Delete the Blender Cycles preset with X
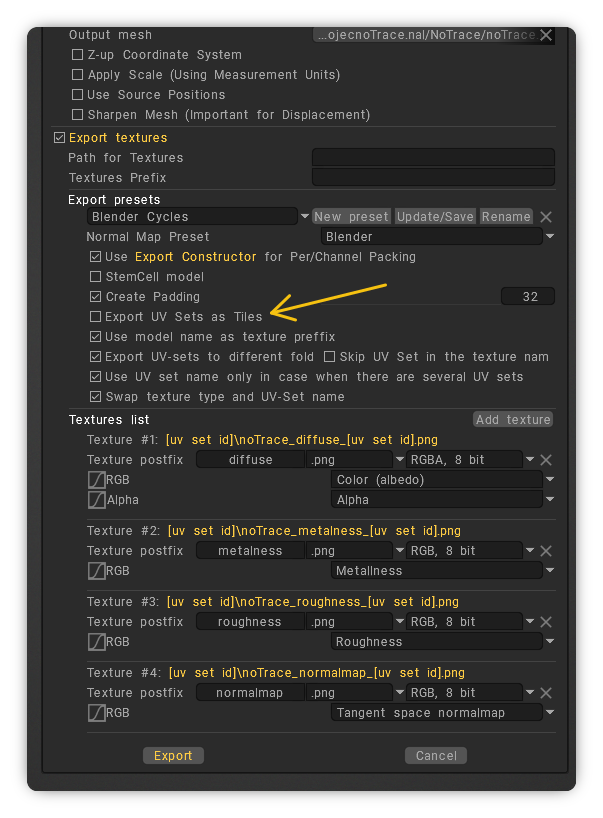The height and width of the screenshot is (818, 603). (546, 217)
